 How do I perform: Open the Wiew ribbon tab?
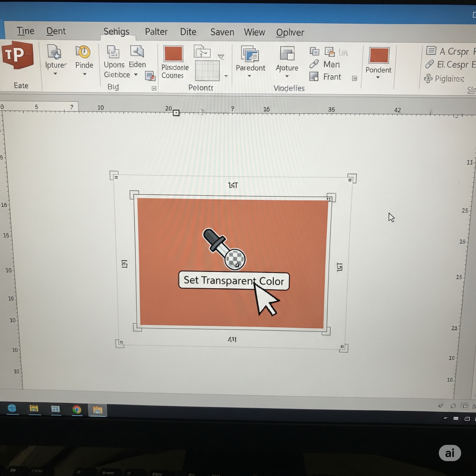[254, 32]
